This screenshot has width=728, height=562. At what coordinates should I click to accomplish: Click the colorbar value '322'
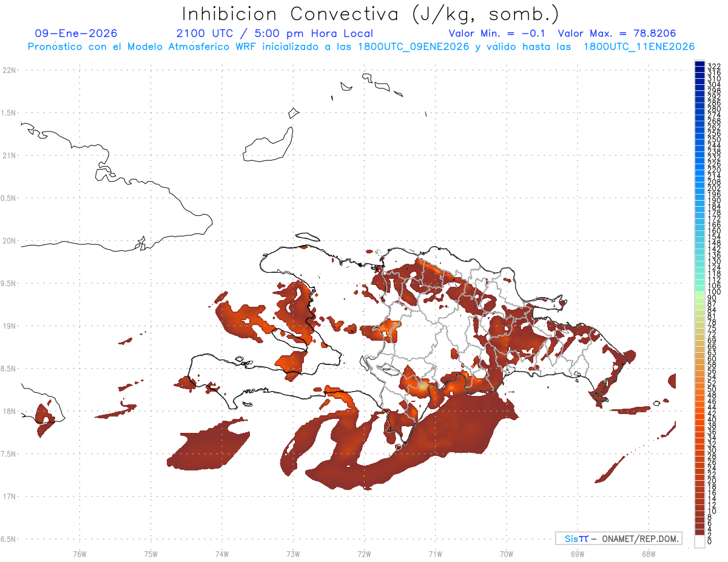coord(714,66)
